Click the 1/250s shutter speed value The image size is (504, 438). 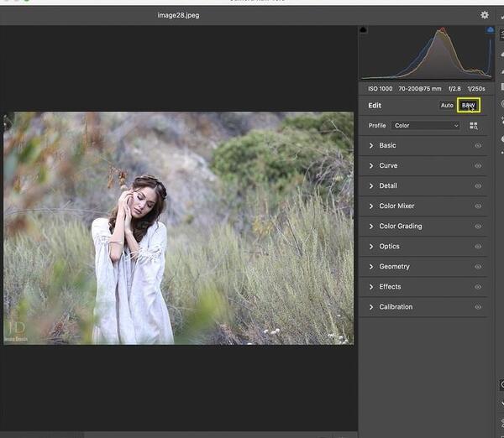coord(476,89)
